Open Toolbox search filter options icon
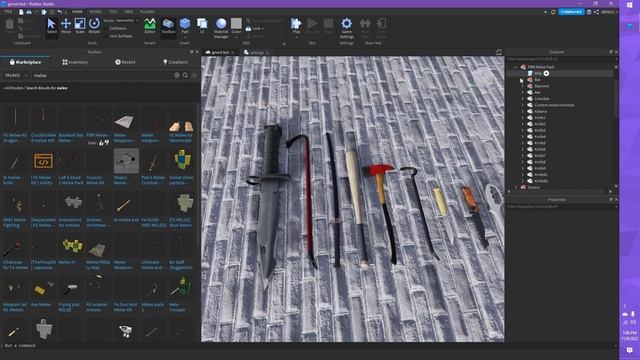Image resolution: width=640 pixels, height=360 pixels. (195, 75)
